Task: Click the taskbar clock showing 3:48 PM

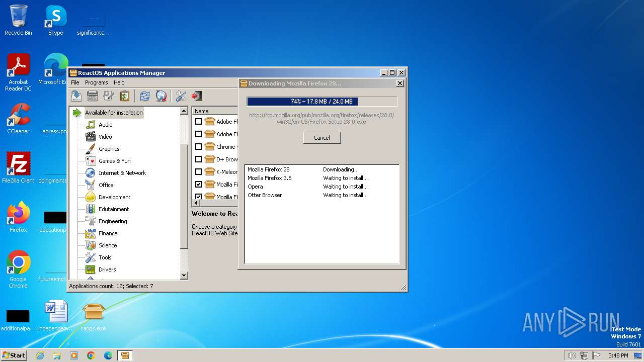Action: 618,355
